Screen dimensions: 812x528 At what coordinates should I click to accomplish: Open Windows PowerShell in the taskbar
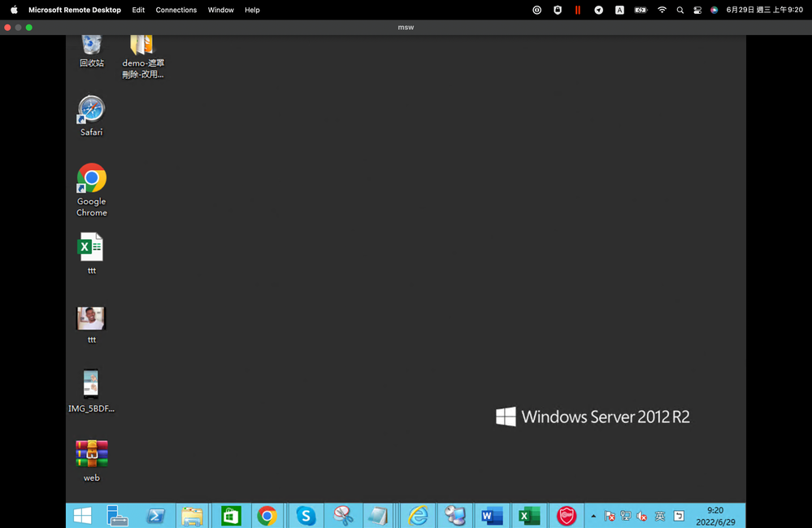pos(156,516)
